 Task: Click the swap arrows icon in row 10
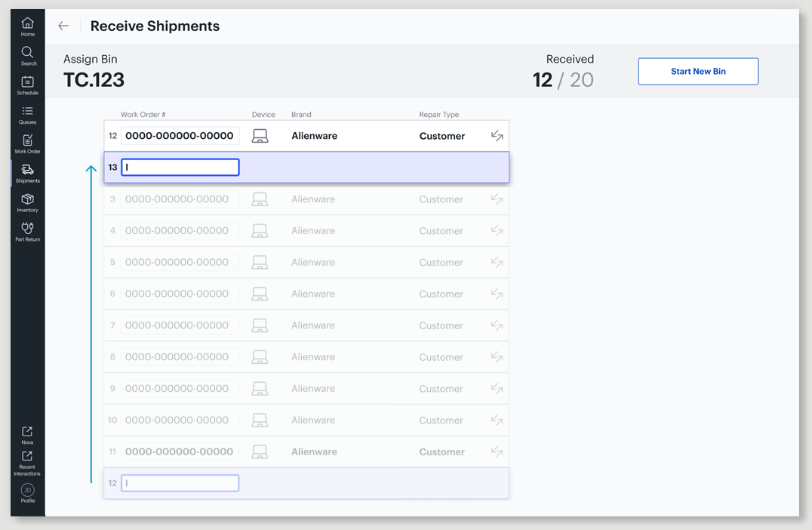tap(497, 421)
